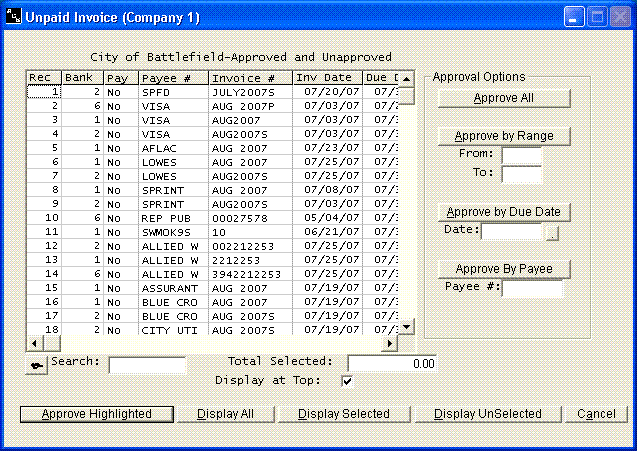Sort by the Invoice # column header
The height and width of the screenshot is (451, 637).
pyautogui.click(x=250, y=78)
